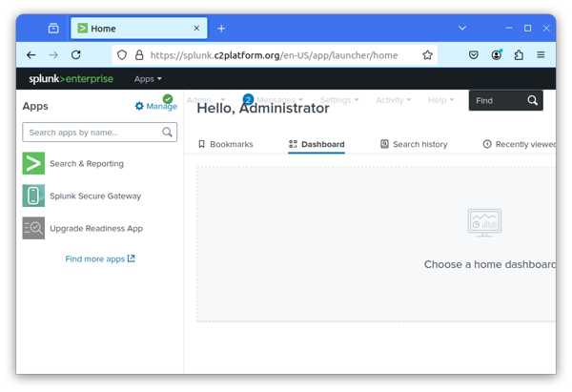Open the Settings dropdown menu
Screen dimensions: 572x392
pos(339,100)
